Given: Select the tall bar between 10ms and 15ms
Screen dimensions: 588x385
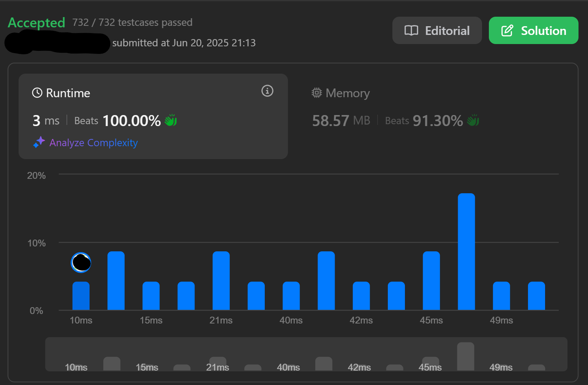Looking at the screenshot, I should [116, 281].
